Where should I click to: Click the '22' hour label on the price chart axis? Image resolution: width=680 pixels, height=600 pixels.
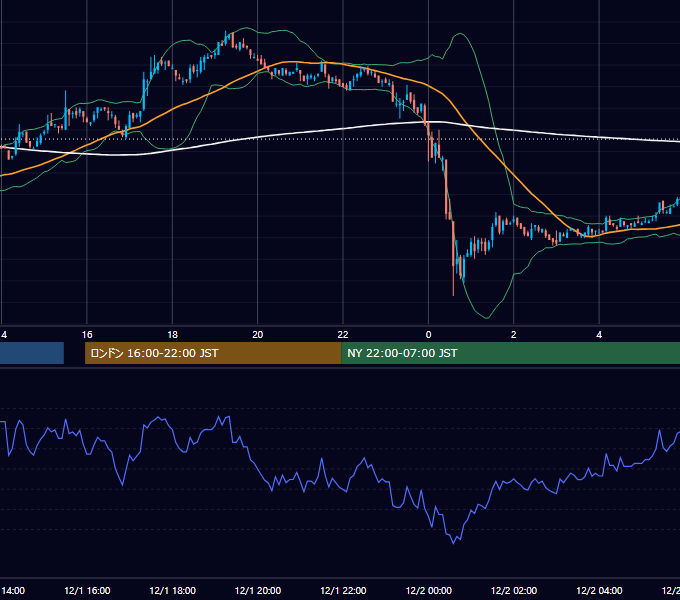[343, 335]
